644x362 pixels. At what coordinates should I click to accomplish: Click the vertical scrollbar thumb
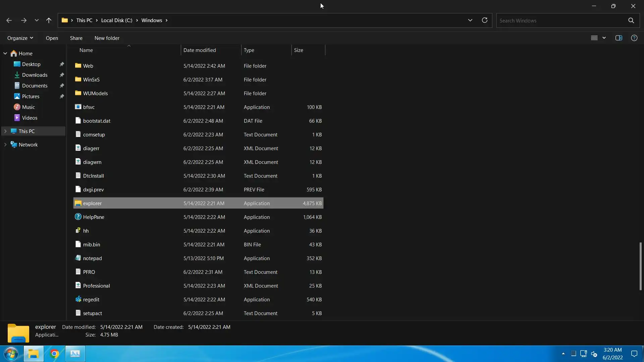pos(640,266)
